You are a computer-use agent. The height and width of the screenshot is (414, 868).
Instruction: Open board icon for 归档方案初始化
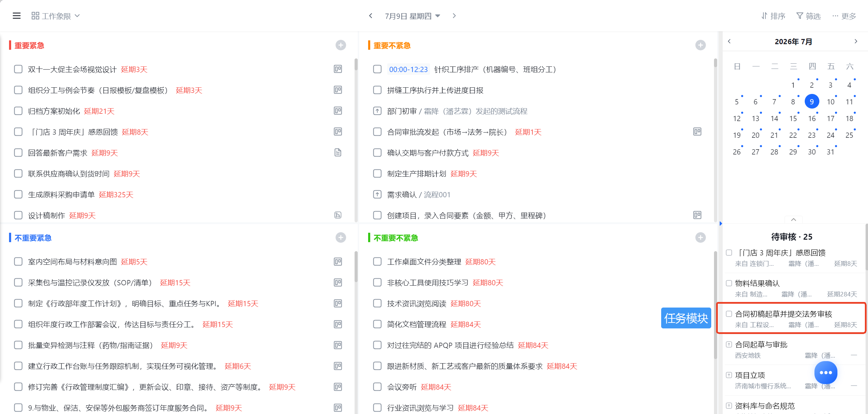pyautogui.click(x=338, y=111)
